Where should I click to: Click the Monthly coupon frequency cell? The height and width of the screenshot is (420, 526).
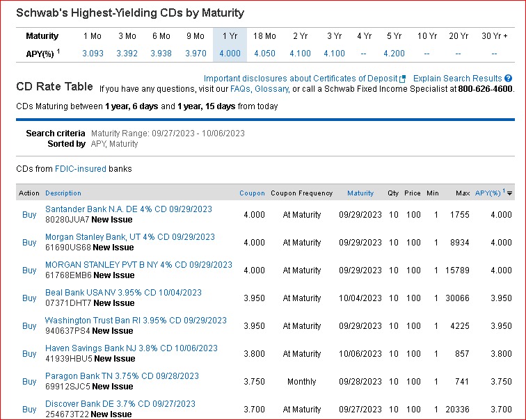(301, 382)
